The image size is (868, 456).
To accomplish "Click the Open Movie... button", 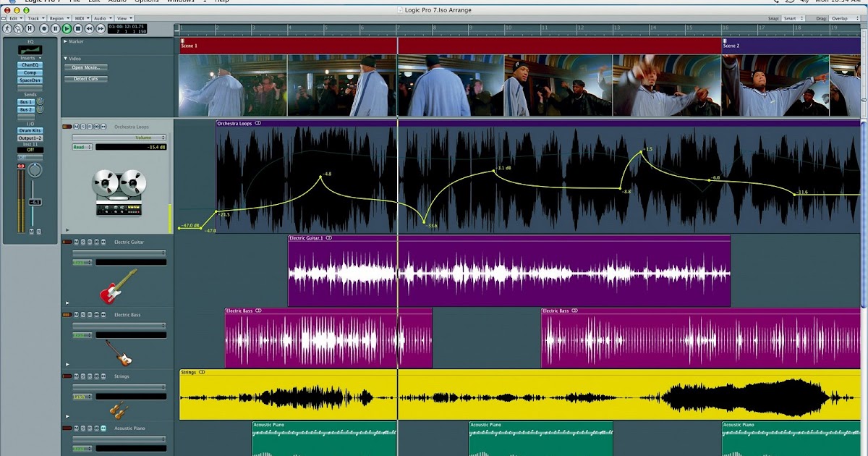I will point(86,67).
